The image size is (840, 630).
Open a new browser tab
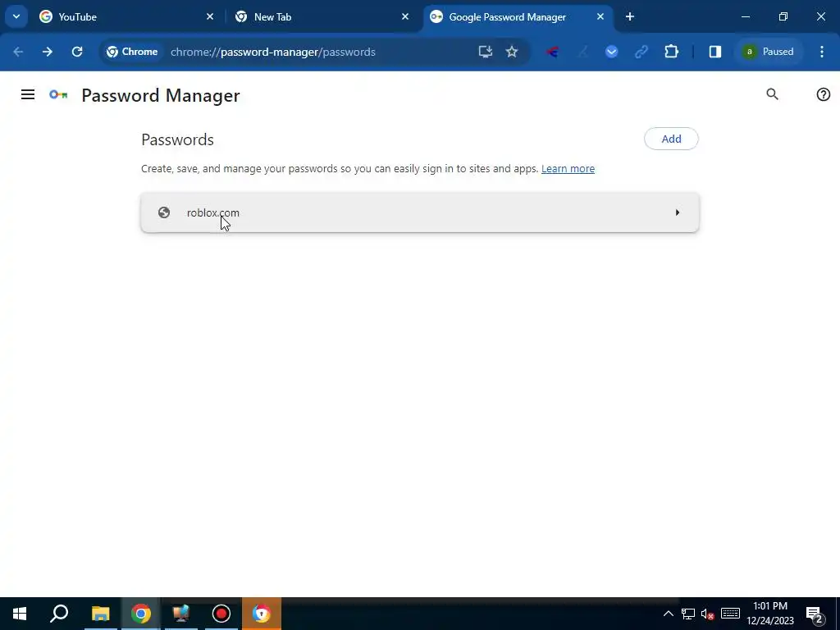(630, 16)
